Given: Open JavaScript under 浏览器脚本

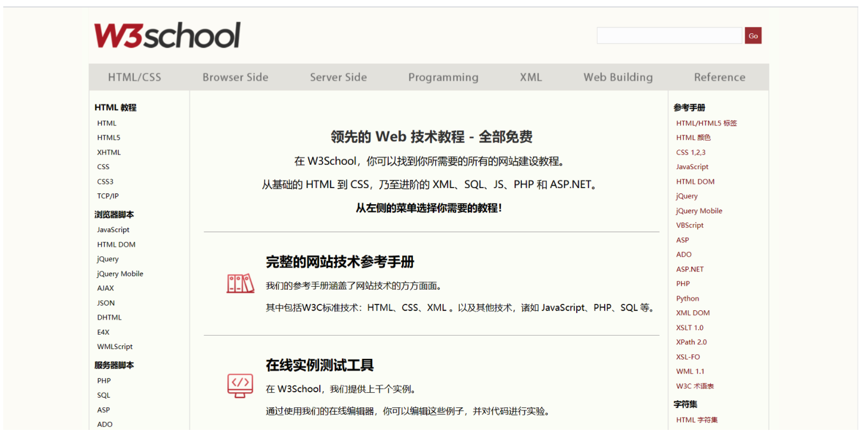Looking at the screenshot, I should (113, 230).
